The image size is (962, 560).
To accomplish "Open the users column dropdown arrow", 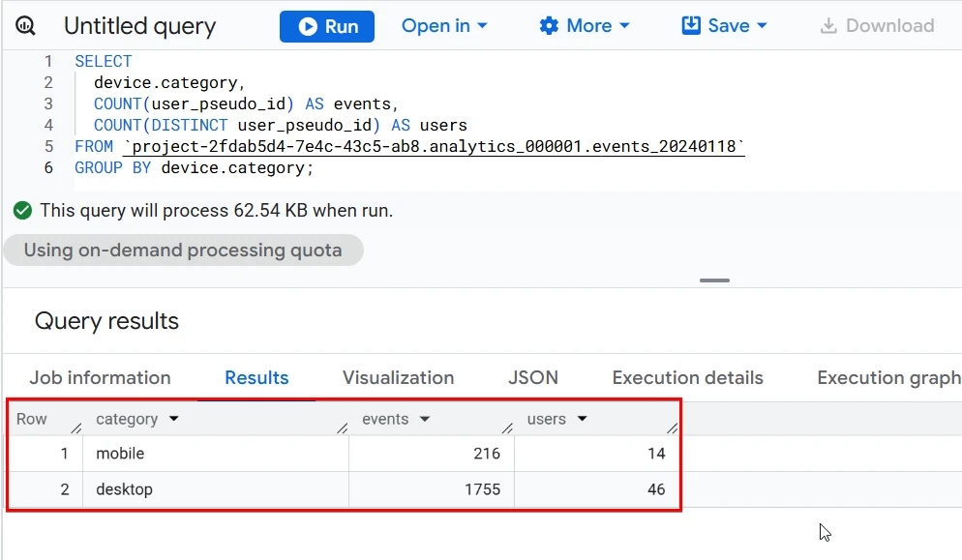I will [x=583, y=419].
